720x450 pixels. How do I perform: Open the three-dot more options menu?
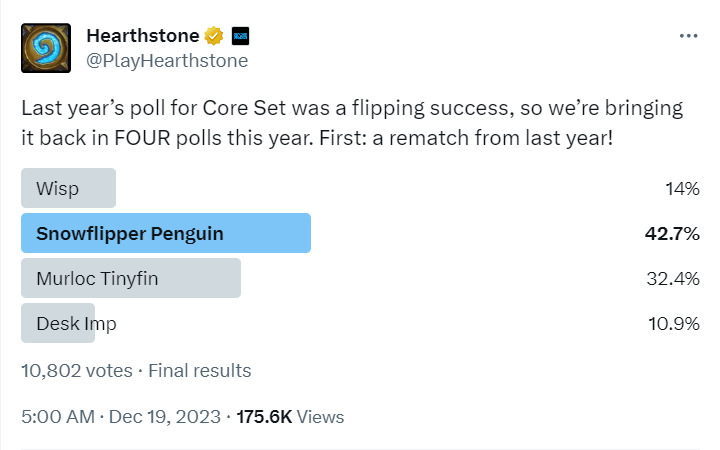688,36
